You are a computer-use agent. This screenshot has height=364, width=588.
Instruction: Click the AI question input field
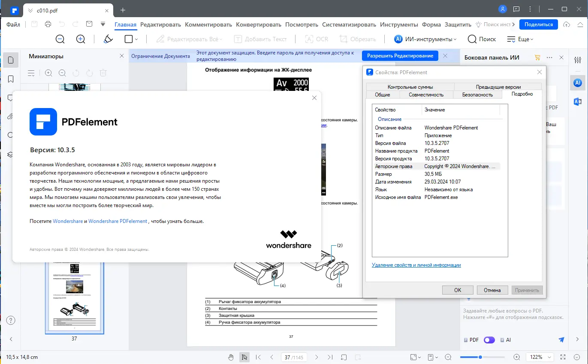coord(513,315)
